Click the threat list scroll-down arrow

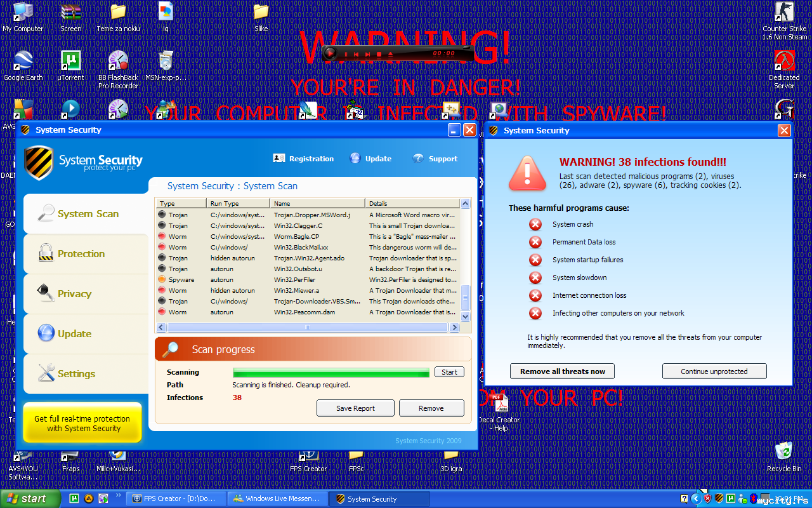click(x=466, y=316)
